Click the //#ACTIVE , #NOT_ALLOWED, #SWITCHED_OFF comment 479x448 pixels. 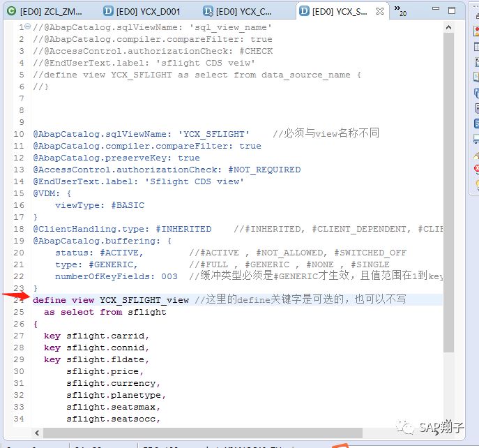point(298,253)
